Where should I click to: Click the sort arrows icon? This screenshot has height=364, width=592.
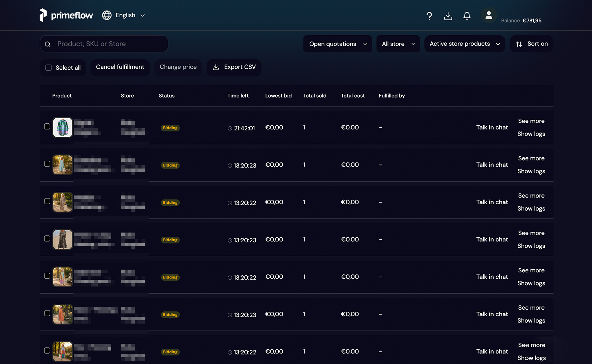[x=519, y=44]
